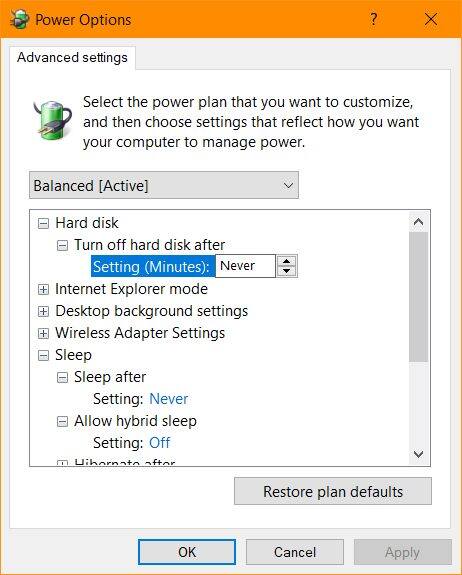Select the Advanced settings tab

[72, 58]
